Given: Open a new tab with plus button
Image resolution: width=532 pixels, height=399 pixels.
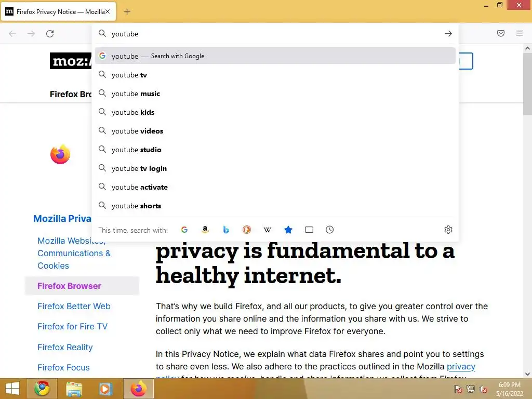Looking at the screenshot, I should (x=127, y=12).
